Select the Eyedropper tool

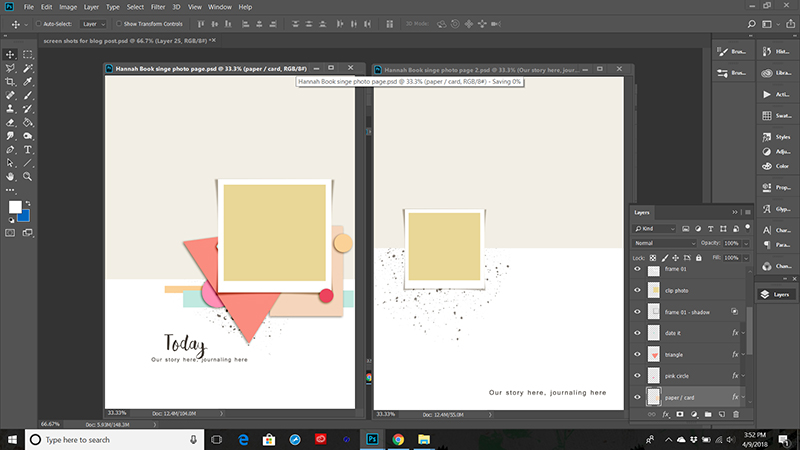[x=28, y=82]
